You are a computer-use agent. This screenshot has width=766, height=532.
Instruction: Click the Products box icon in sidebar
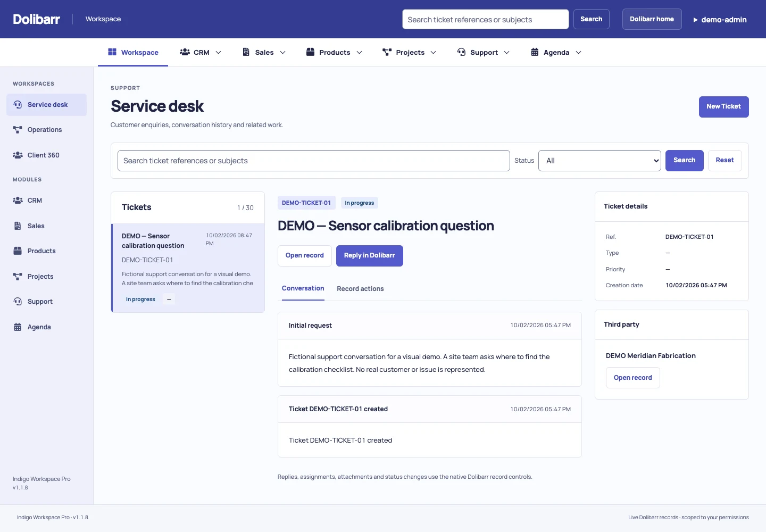(x=18, y=251)
